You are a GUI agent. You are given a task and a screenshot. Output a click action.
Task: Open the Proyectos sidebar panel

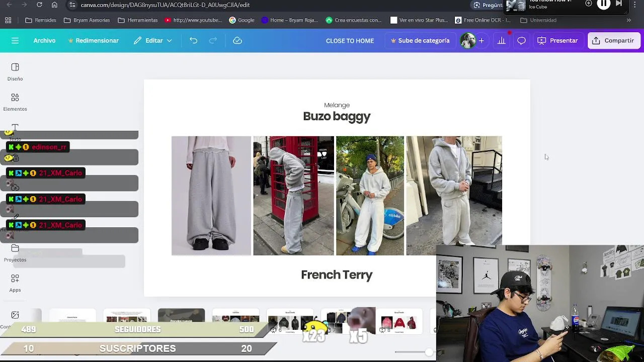pyautogui.click(x=15, y=253)
